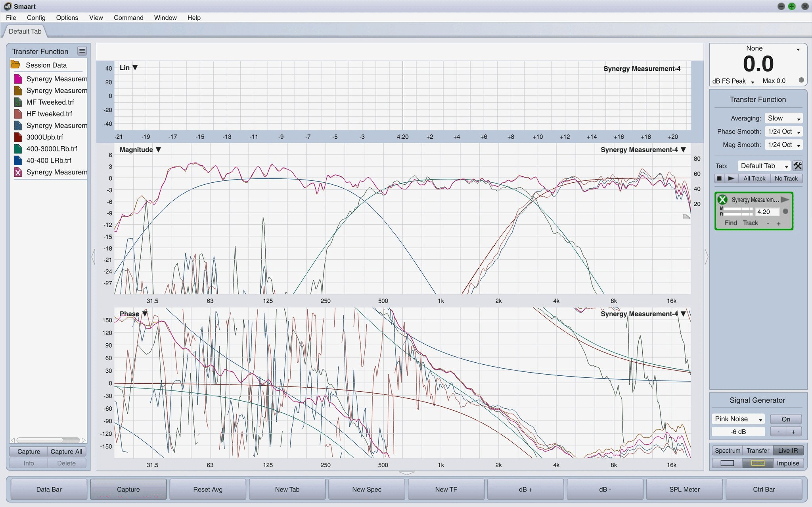Stop all measurements with the square stop button

[x=720, y=178]
